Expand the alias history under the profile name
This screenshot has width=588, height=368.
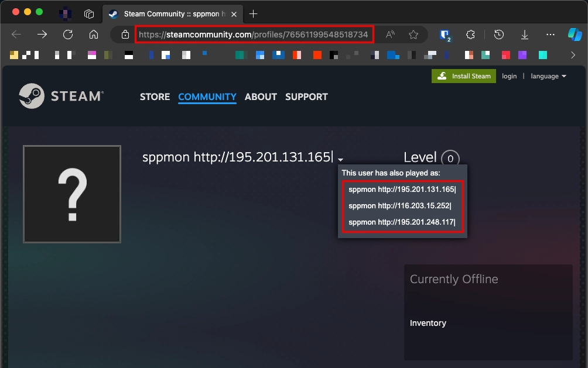coord(341,159)
